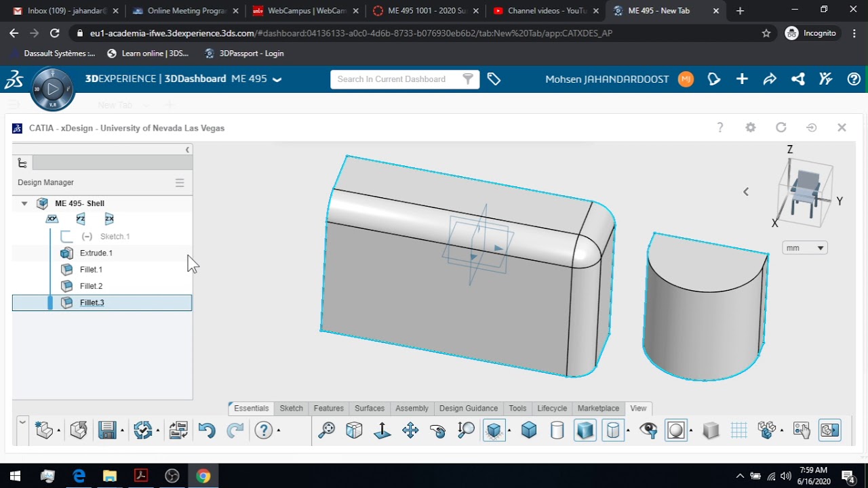The image size is (868, 488).
Task: Click the YZ plane icon
Action: [x=81, y=219]
